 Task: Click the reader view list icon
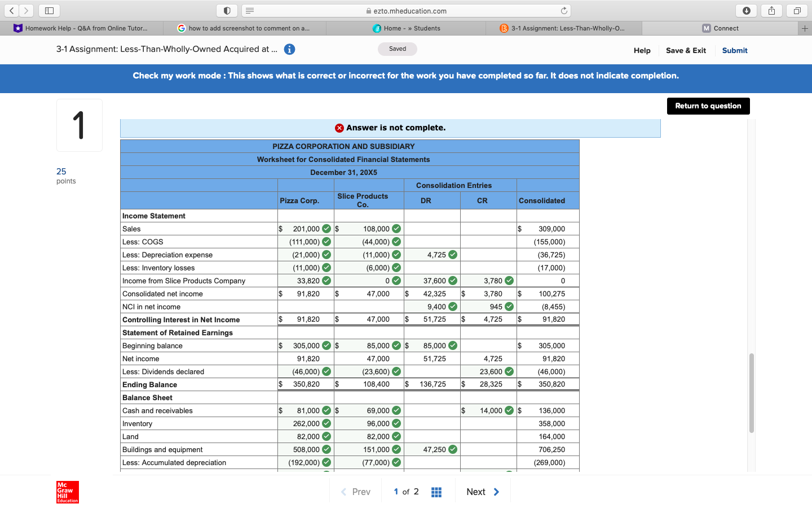[249, 10]
